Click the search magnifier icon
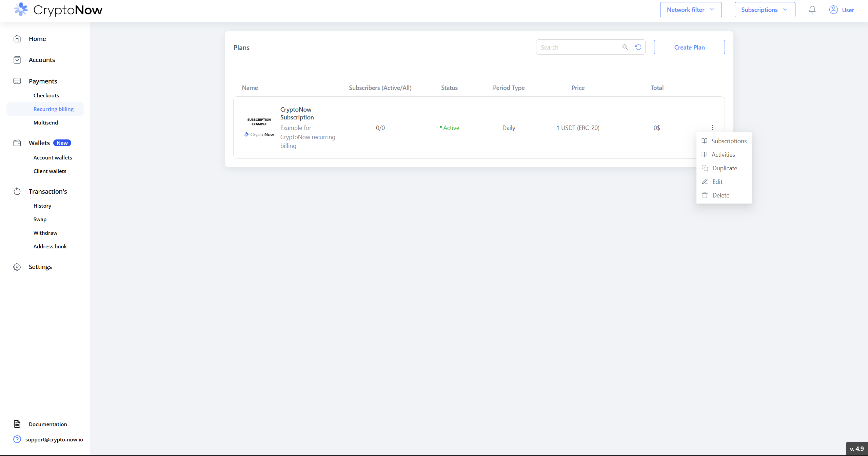The height and width of the screenshot is (456, 868). (625, 47)
